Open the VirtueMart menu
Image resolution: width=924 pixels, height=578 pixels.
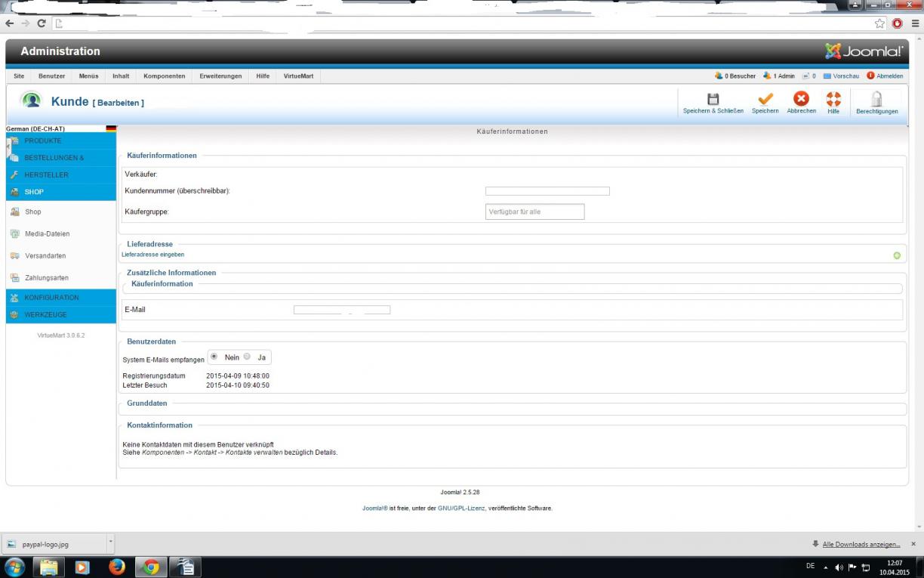click(298, 76)
